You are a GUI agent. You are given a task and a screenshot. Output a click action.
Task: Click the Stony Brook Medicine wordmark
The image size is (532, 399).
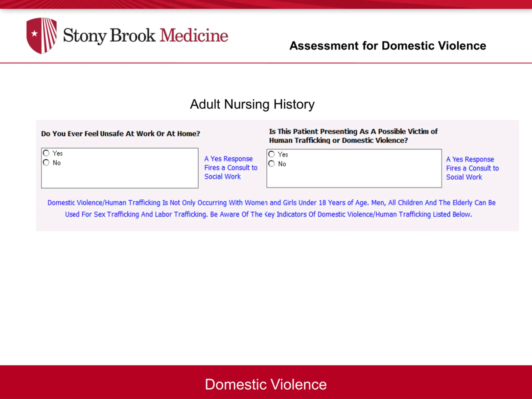[x=145, y=36]
